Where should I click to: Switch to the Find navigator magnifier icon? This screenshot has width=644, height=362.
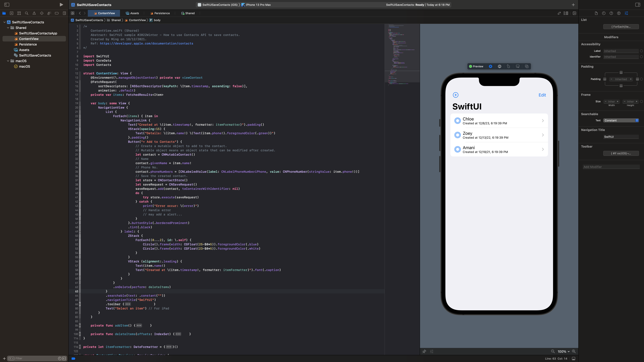tap(27, 13)
